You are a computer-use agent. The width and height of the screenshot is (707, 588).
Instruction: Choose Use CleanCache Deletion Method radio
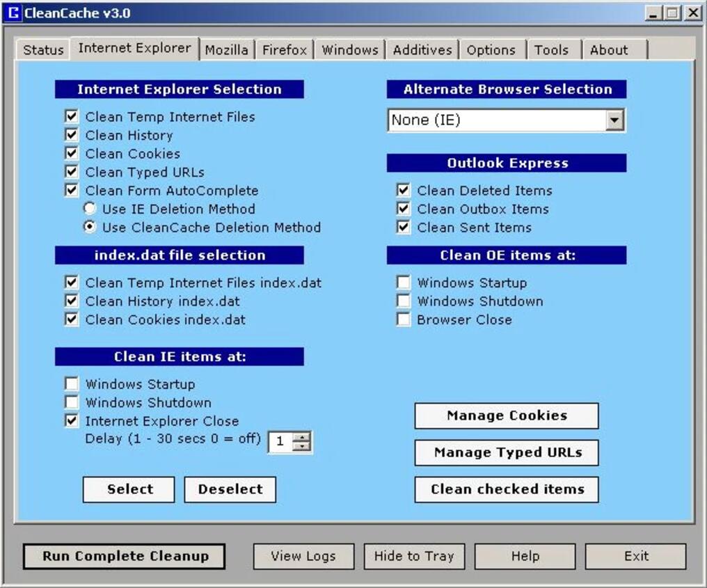pyautogui.click(x=90, y=227)
